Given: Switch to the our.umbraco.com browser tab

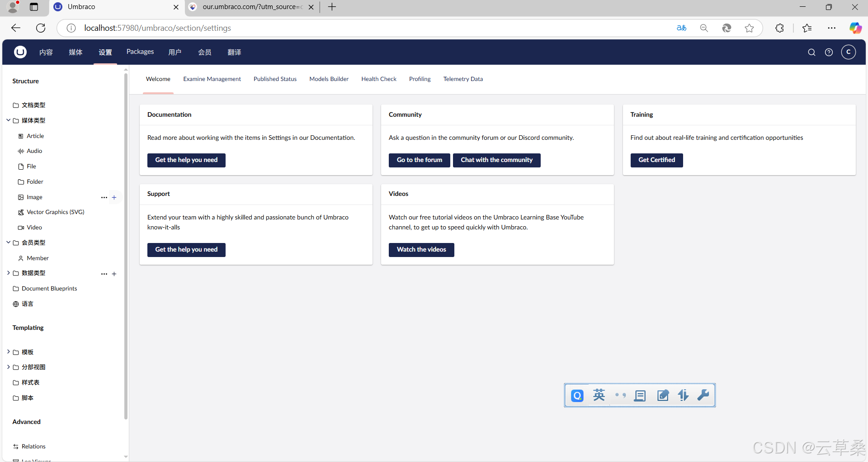Looking at the screenshot, I should (251, 7).
